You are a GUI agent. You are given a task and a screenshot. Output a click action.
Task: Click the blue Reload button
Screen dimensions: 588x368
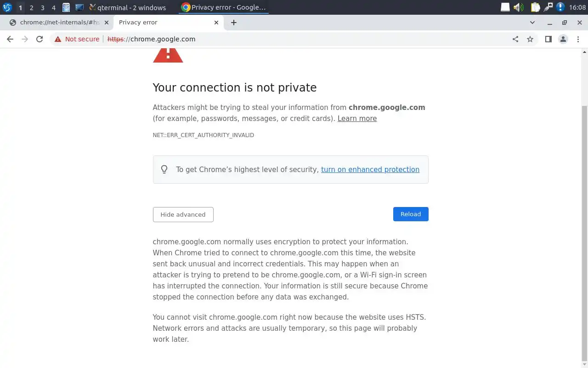411,214
